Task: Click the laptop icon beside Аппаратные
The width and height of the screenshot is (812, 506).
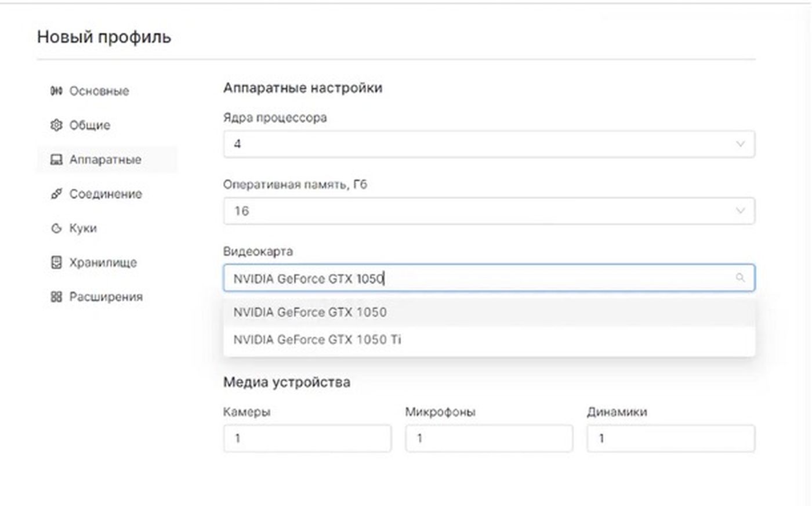Action: (x=56, y=160)
